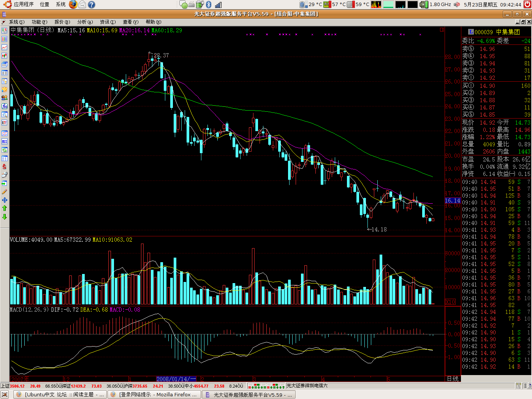Click the market quote list sidebar icon

[x=5, y=30]
